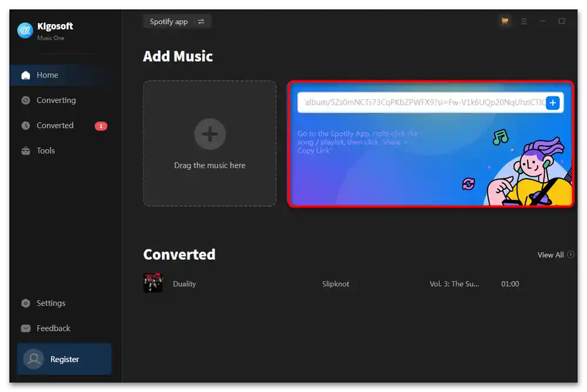Switch source via Spotify app swap icon

pos(202,21)
